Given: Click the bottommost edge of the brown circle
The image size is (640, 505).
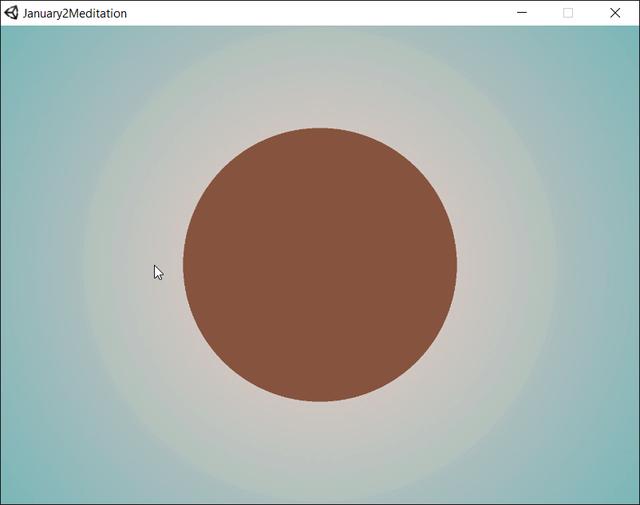Looking at the screenshot, I should click(x=320, y=399).
